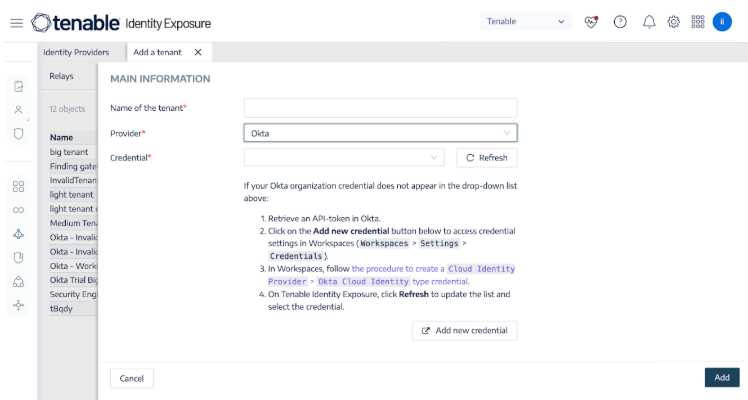
Task: Open the first sidebar report icon
Action: pyautogui.click(x=19, y=86)
